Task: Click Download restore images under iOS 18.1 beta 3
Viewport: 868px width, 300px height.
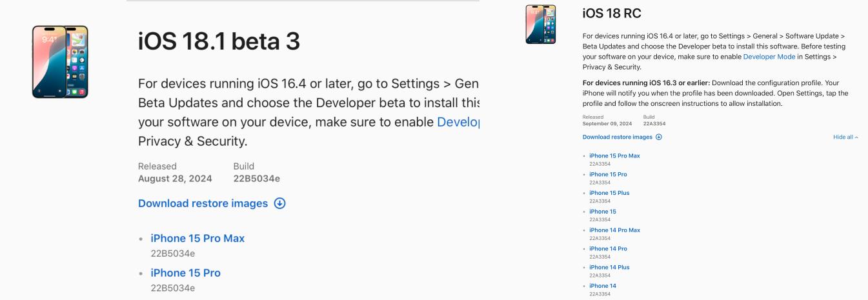Action: click(x=203, y=203)
